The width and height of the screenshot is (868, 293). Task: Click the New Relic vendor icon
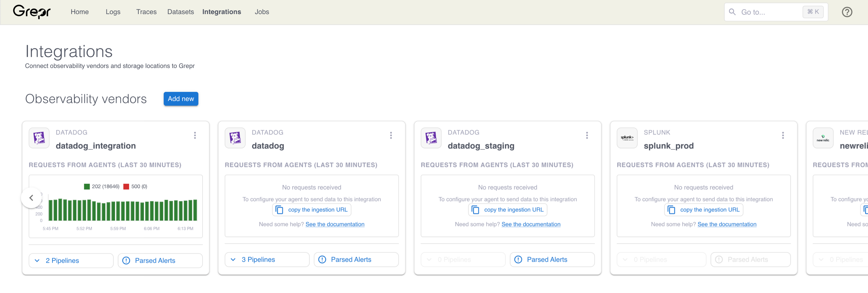pos(823,138)
